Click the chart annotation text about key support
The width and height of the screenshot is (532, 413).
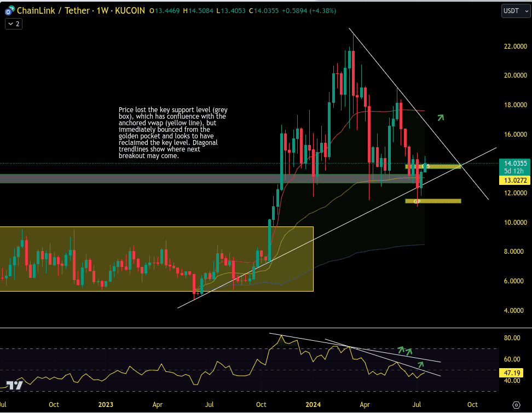coord(173,133)
